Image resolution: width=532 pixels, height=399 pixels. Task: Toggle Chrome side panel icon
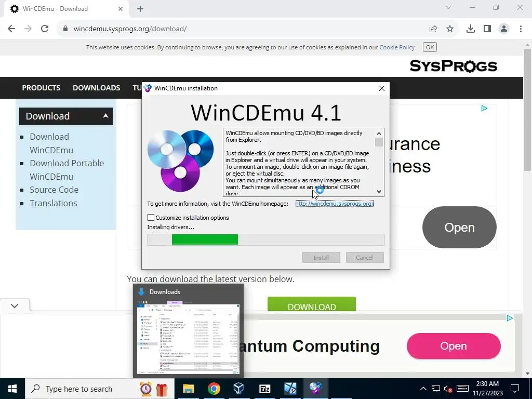(x=487, y=29)
